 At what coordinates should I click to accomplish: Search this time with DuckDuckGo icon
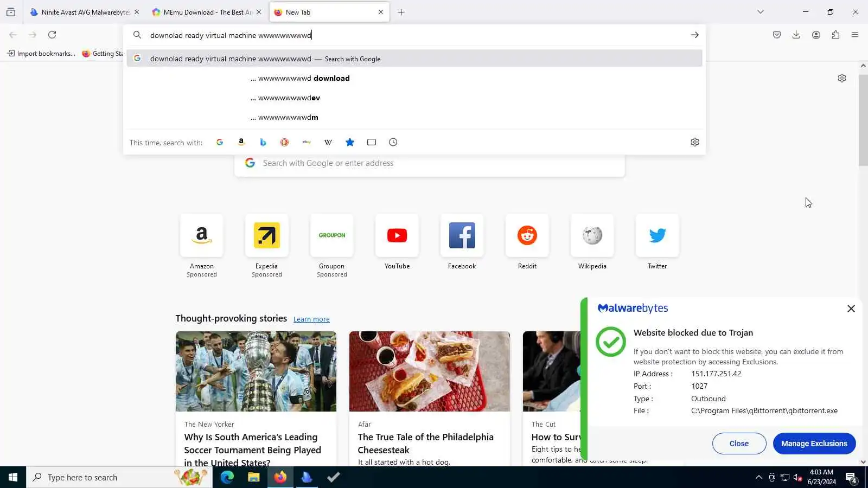pos(284,142)
